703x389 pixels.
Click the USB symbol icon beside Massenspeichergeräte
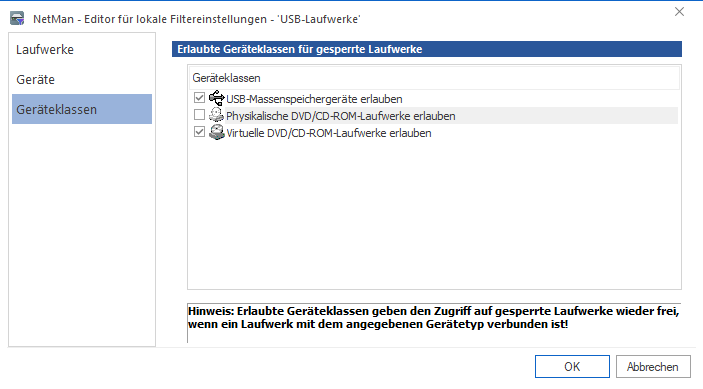(x=217, y=98)
